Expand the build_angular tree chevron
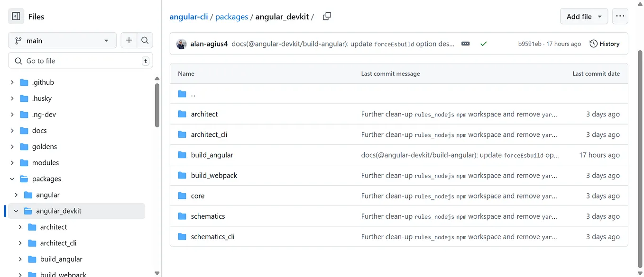644x277 pixels. point(20,259)
